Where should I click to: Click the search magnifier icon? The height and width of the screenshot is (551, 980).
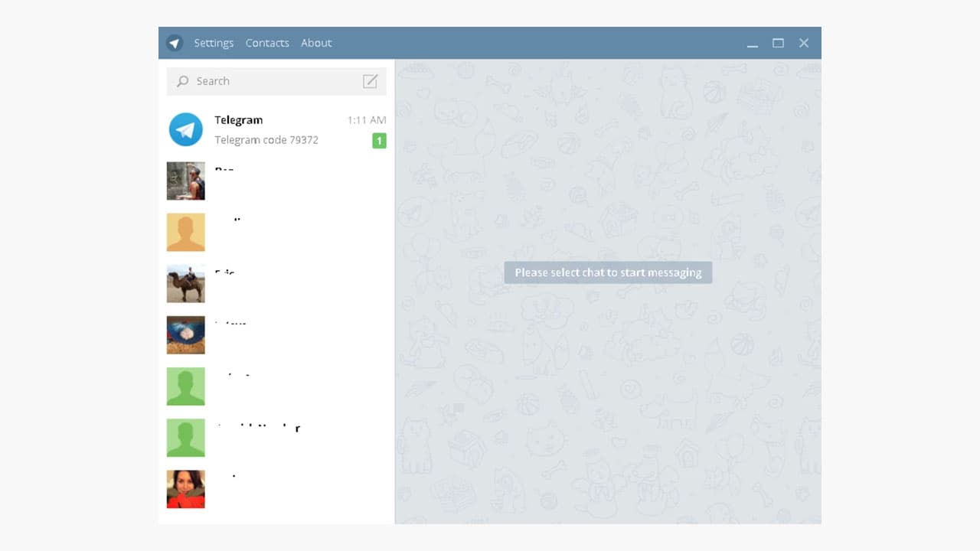click(182, 81)
